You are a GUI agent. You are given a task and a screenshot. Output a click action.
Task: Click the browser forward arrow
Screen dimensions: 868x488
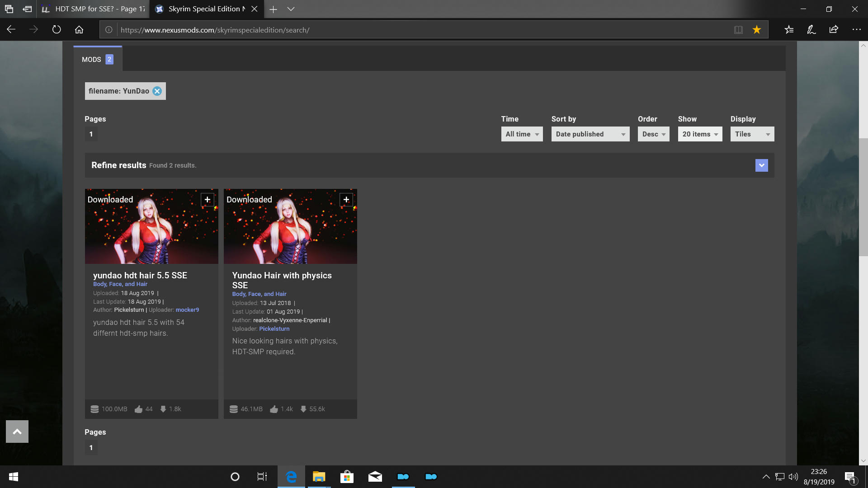34,30
